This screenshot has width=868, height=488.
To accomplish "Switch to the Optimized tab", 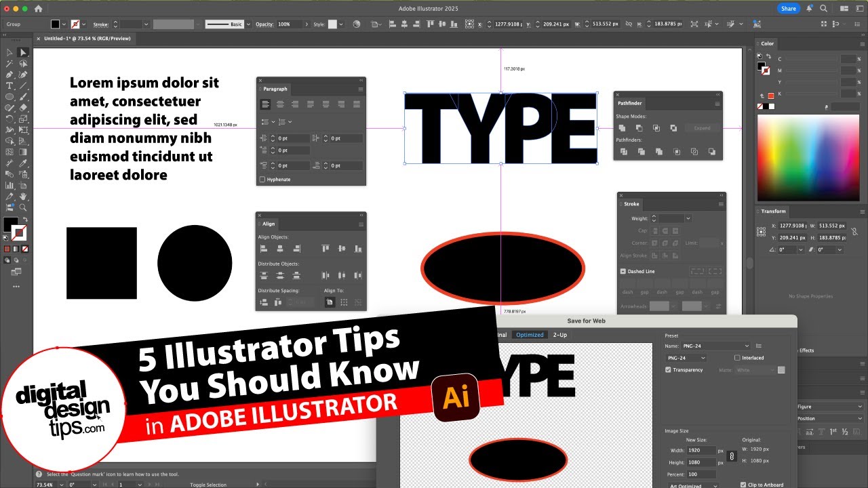I will point(530,335).
